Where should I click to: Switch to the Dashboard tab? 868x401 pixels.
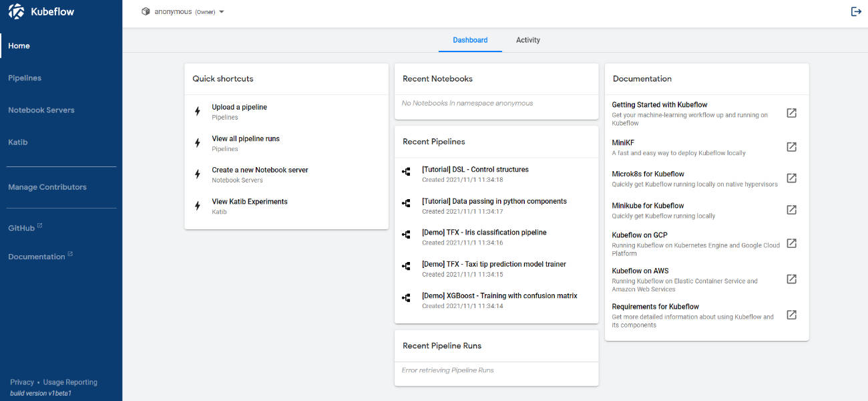click(x=470, y=40)
